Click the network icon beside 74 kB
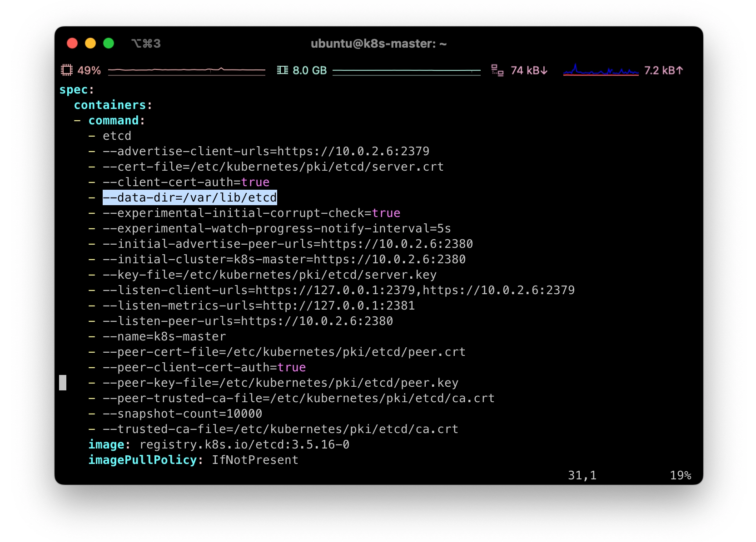 pyautogui.click(x=497, y=70)
